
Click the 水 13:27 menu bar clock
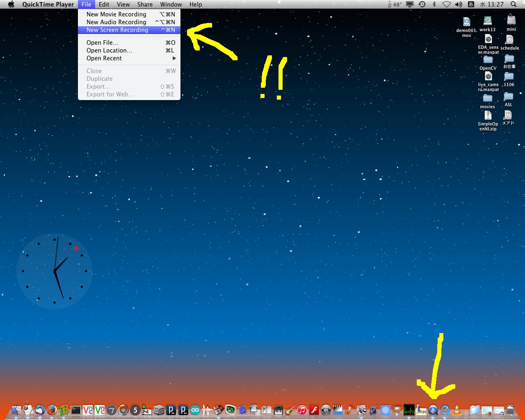coord(492,4)
